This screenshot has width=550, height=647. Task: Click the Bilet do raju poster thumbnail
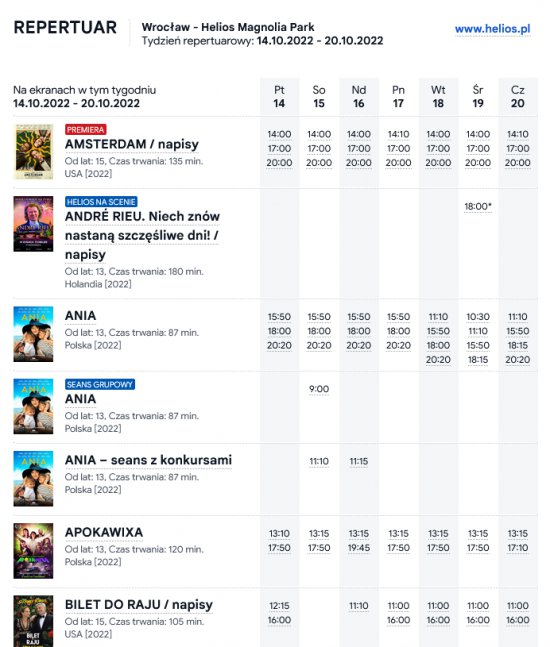coord(33,621)
